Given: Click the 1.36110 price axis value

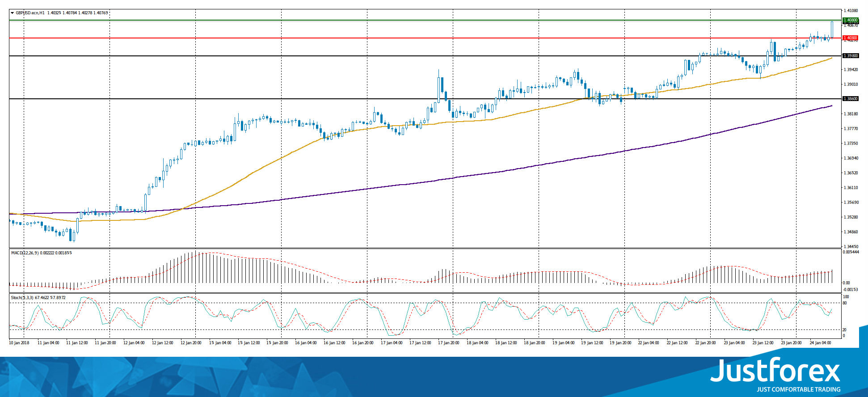Looking at the screenshot, I should tap(851, 188).
